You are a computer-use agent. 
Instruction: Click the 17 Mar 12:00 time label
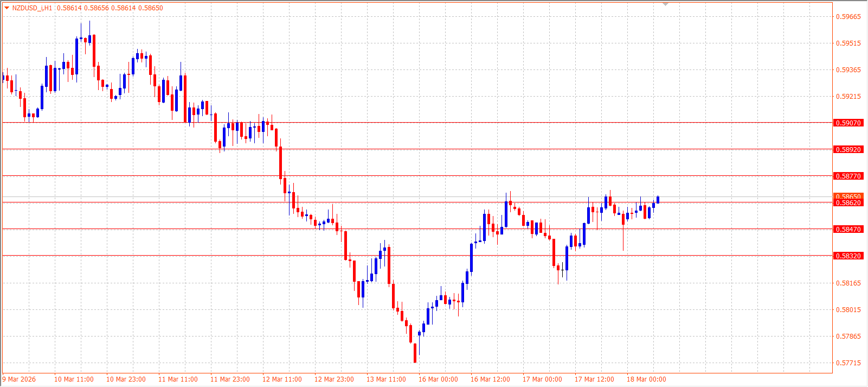point(594,379)
